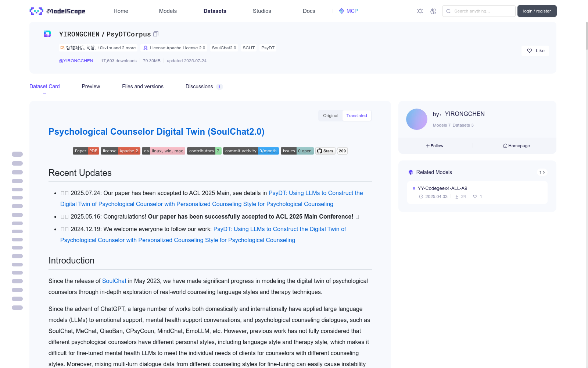Screen dimensions: 588x368
Task: Open the Paper PDF badge
Action: pos(86,151)
